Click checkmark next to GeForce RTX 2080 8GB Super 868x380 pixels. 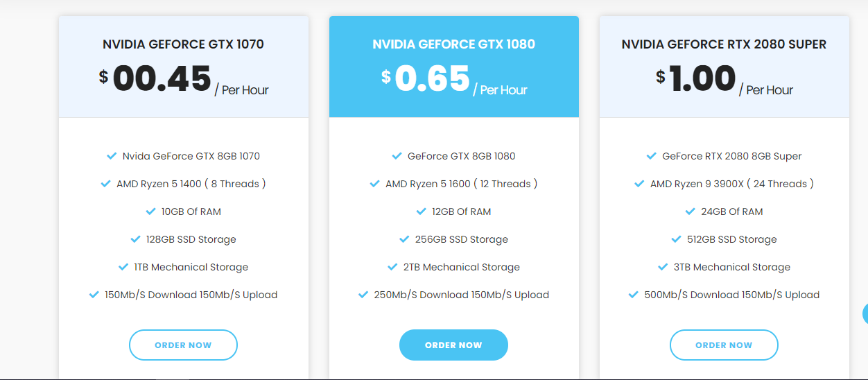(x=651, y=156)
